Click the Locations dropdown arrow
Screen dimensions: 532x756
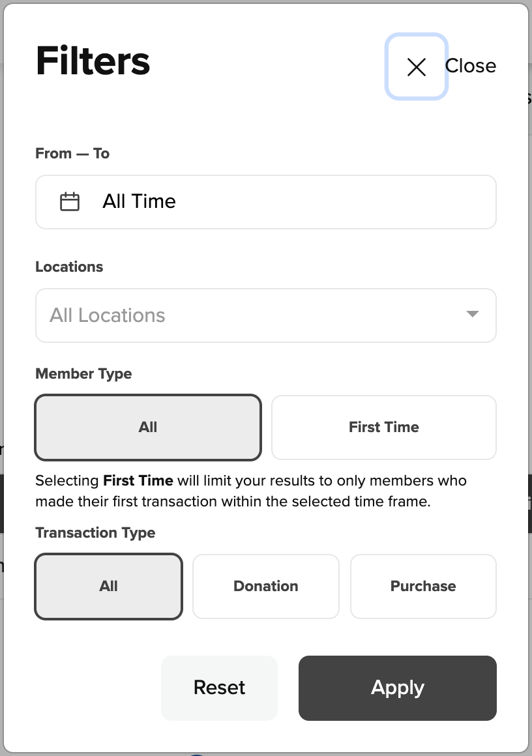coord(473,315)
